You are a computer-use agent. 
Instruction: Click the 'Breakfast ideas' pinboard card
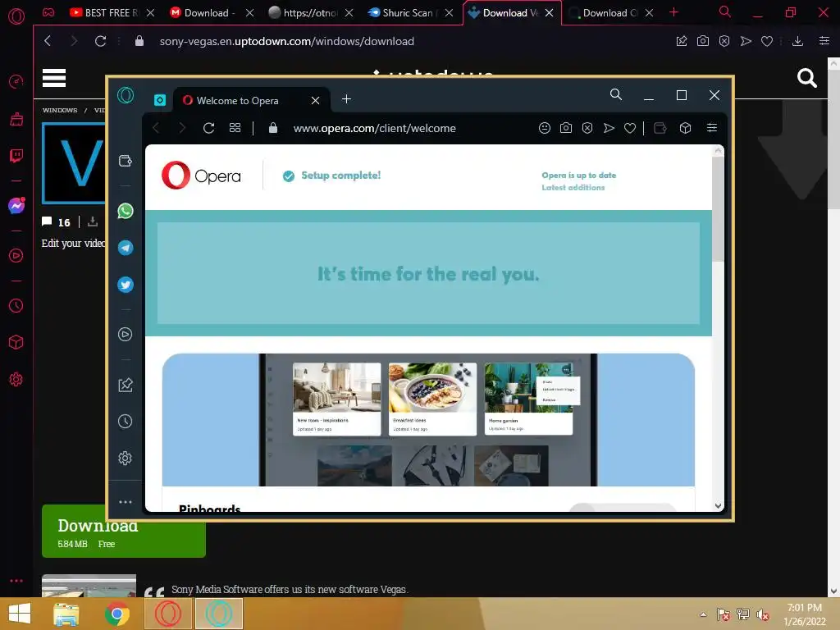432,399
